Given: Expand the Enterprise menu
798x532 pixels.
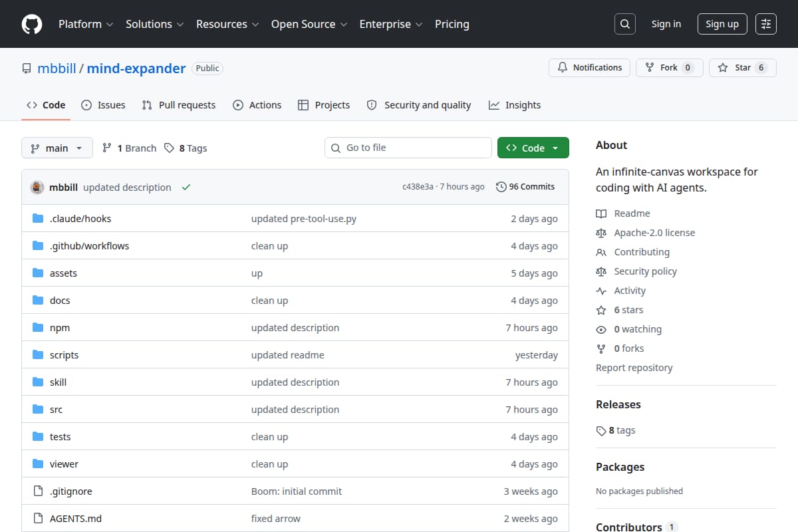Looking at the screenshot, I should coord(391,24).
